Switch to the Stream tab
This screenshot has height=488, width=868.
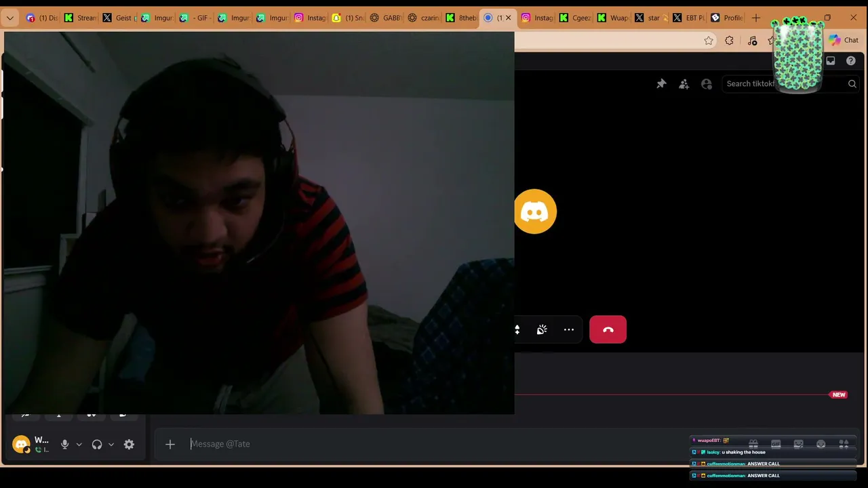click(80, 18)
